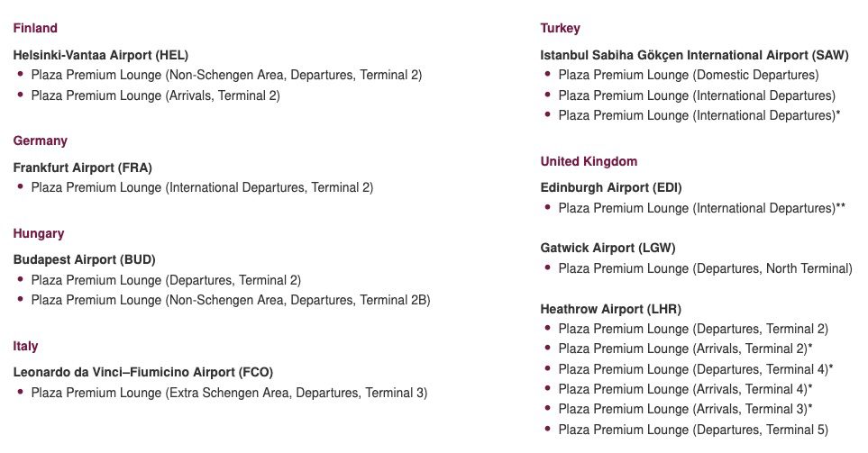
Task: Select the Gatwick North Terminal lounge entry
Action: point(705,268)
